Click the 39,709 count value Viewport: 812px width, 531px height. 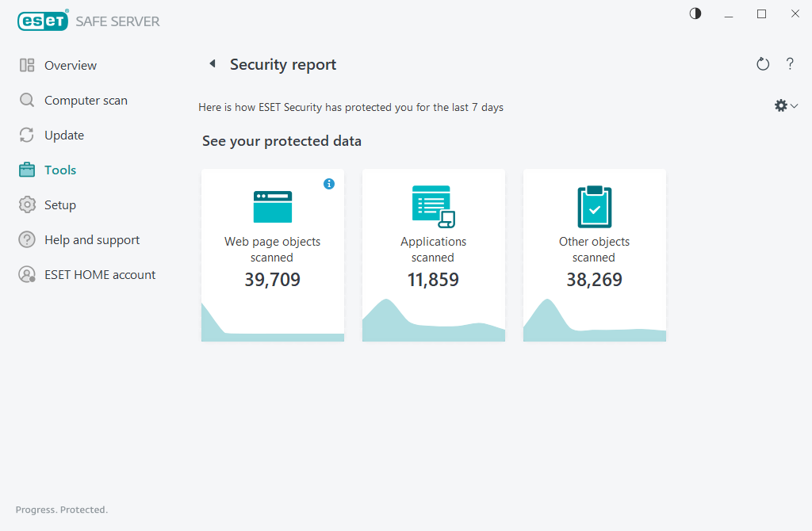[x=273, y=280]
